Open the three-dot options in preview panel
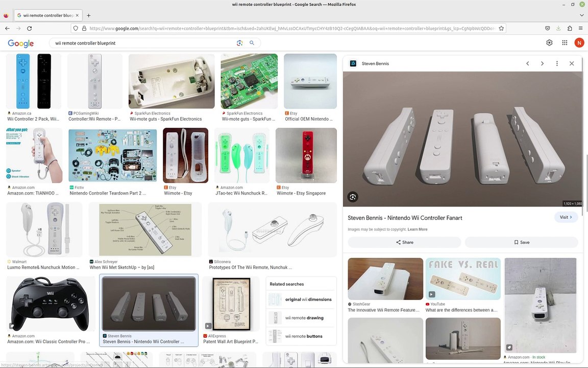This screenshot has height=368, width=588. 557,63
